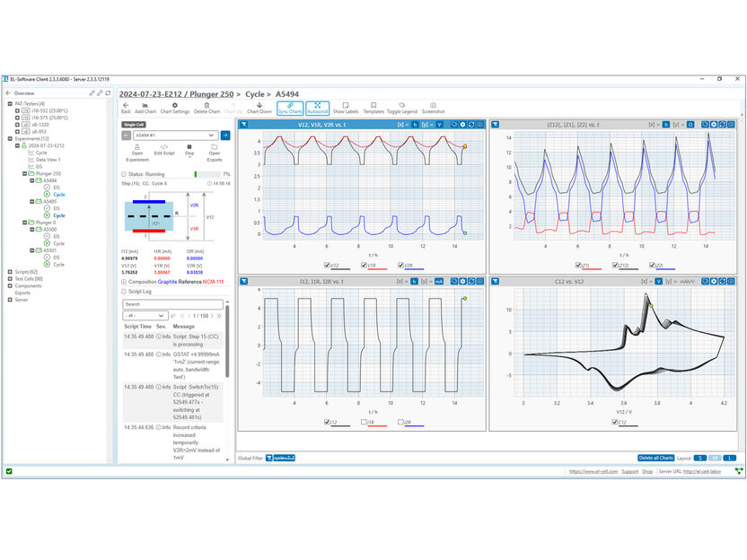Open the A5494 #1 cell dropdown
Viewport: 747px width, 560px height.
click(175, 136)
